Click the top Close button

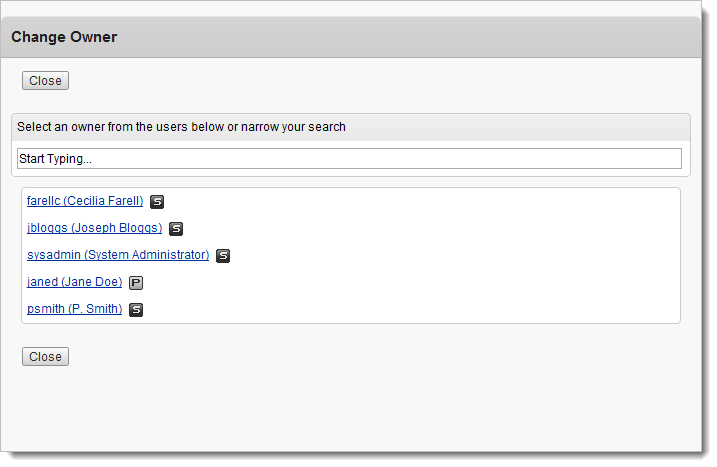pos(45,81)
